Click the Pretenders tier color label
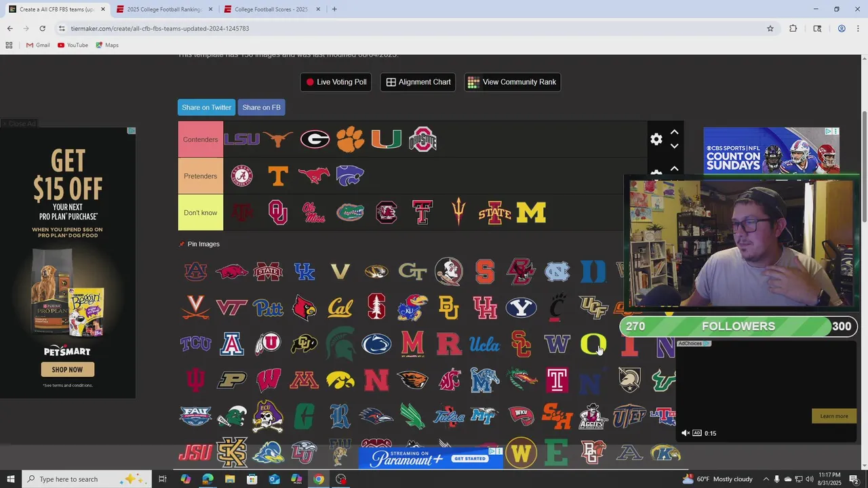The height and width of the screenshot is (488, 868). (201, 176)
